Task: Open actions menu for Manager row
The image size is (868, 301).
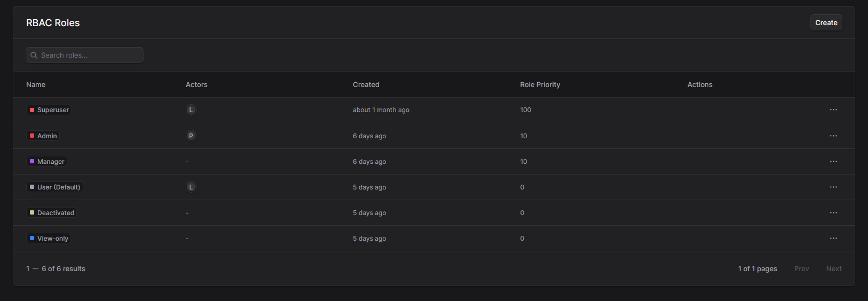Action: (x=833, y=162)
